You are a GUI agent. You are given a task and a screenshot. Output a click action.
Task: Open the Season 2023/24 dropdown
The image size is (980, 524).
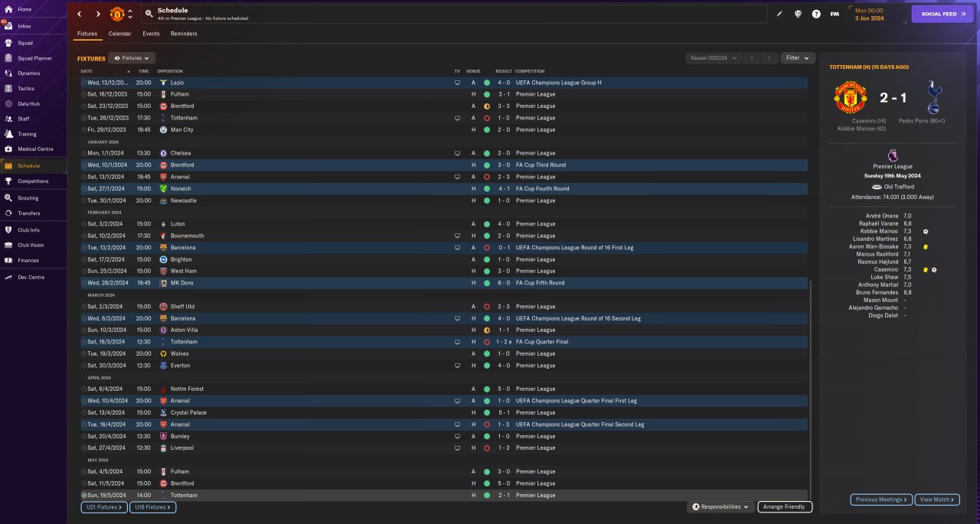pos(714,58)
